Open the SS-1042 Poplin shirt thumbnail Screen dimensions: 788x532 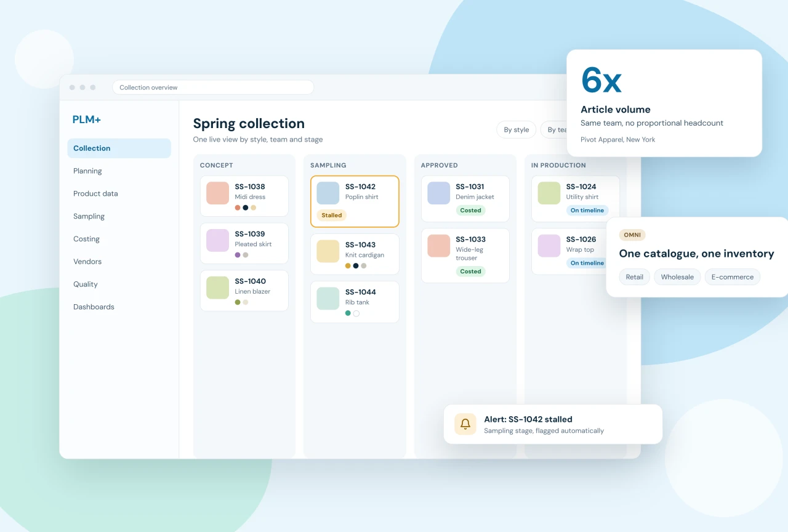pos(328,193)
